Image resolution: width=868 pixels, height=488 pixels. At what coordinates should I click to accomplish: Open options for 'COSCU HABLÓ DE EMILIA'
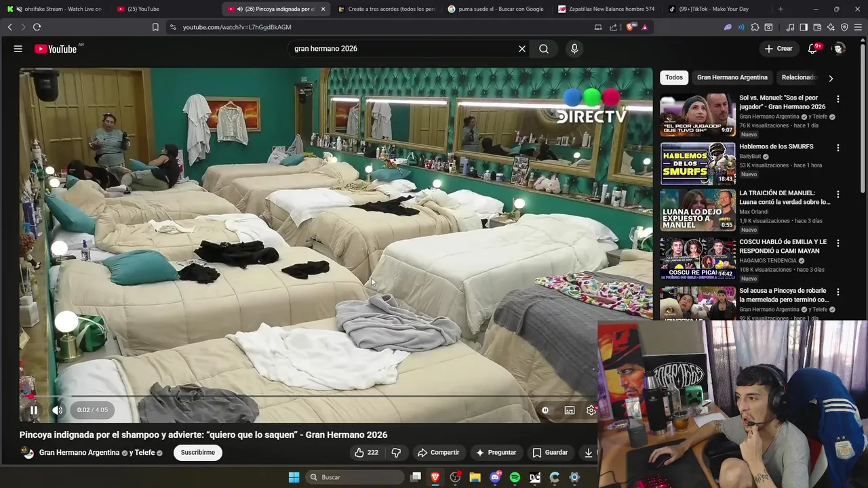click(x=838, y=243)
